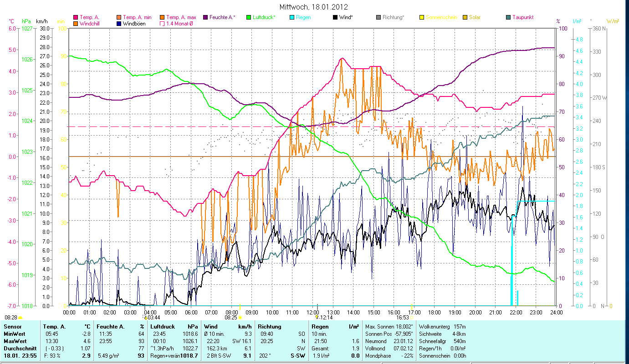Toggle the Solar legend box
Image resolution: width=629 pixels, height=364 pixels.
pyautogui.click(x=465, y=17)
